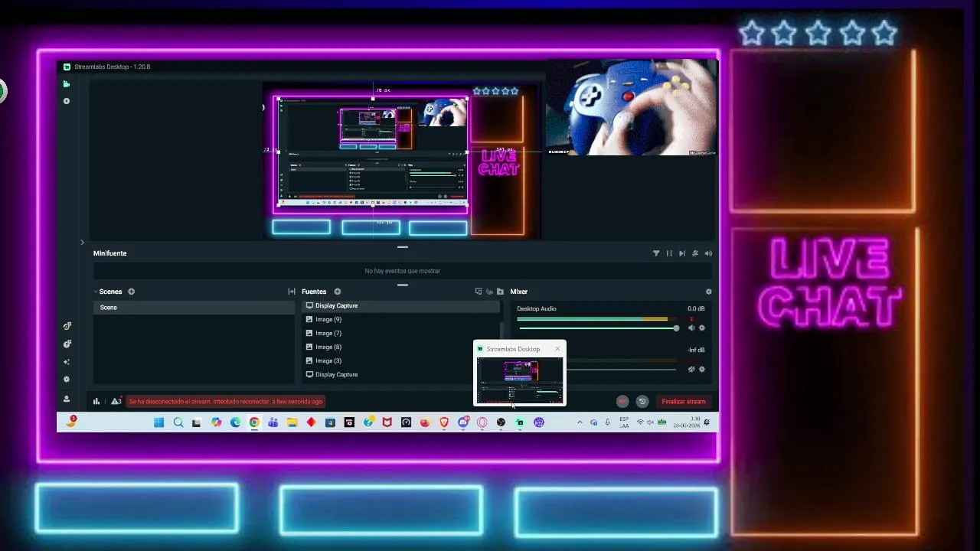
Task: Click the Fuentes list scrollbar
Action: [502, 331]
